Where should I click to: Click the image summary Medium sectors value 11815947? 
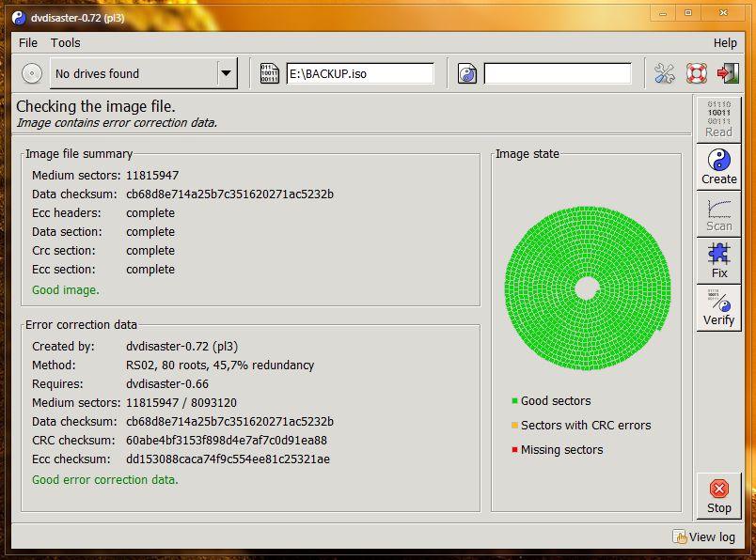pos(152,176)
